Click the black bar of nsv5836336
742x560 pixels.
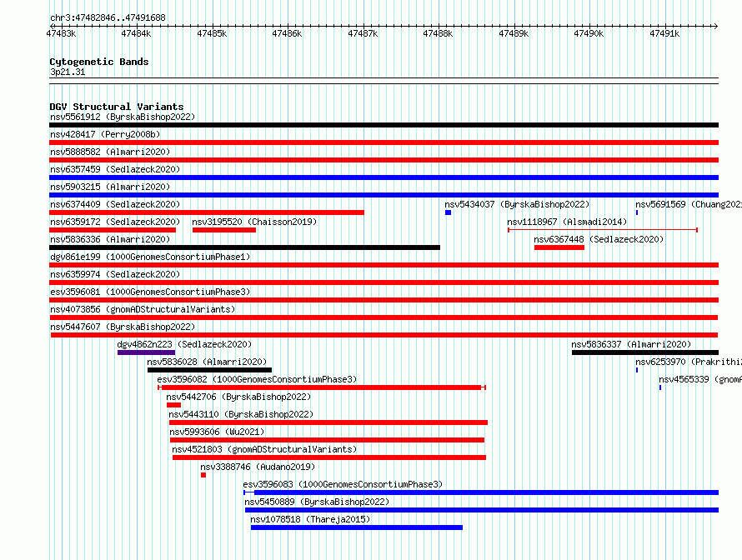(244, 247)
